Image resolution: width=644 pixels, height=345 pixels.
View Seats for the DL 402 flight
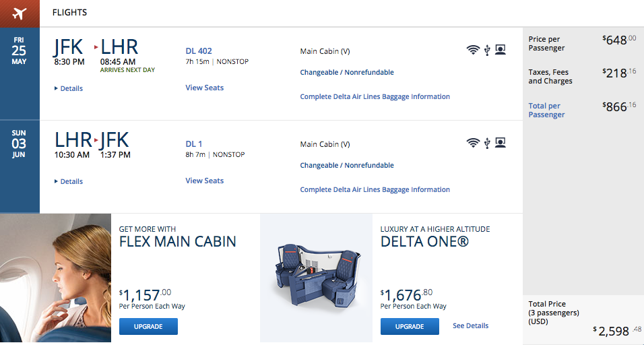pyautogui.click(x=205, y=88)
